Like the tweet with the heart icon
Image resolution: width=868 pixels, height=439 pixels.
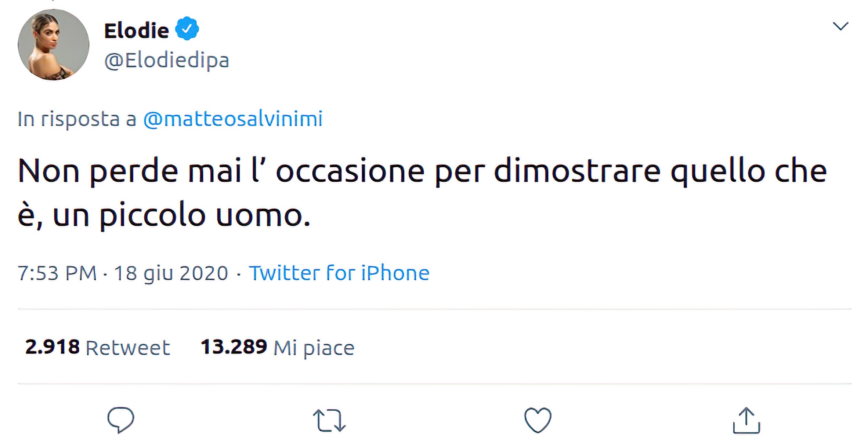[x=538, y=420]
